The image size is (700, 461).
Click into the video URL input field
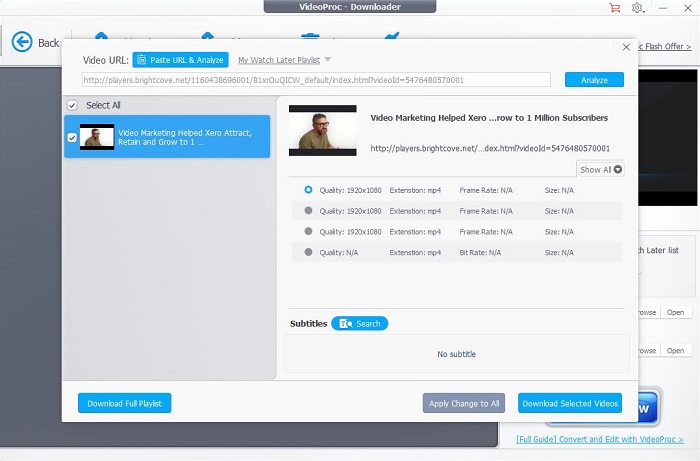[x=316, y=80]
